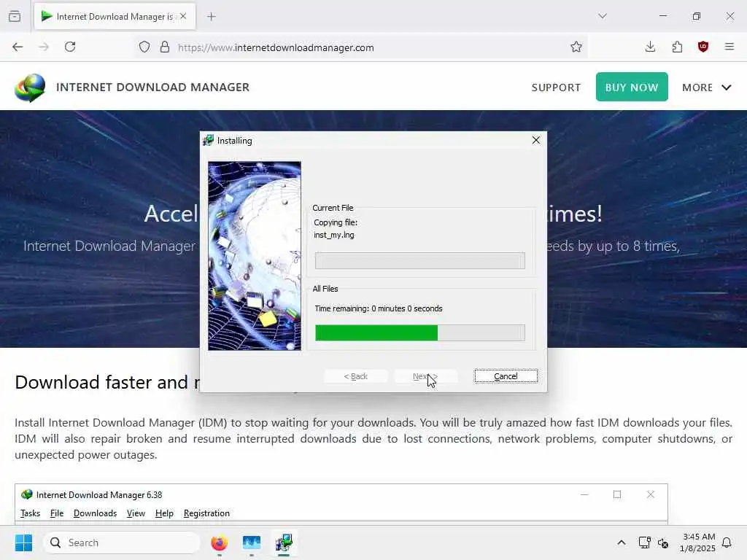Click the All Files green progress bar
The width and height of the screenshot is (747, 560).
pyautogui.click(x=420, y=332)
